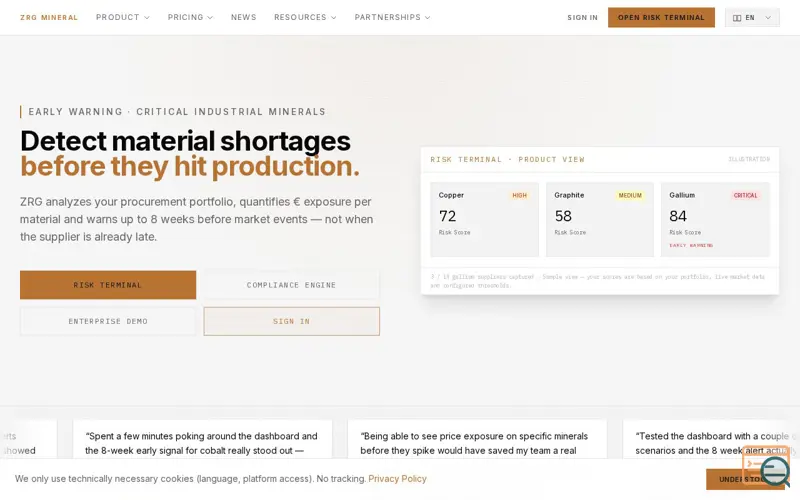The height and width of the screenshot is (500, 800).
Task: Open the EN language selector
Action: point(752,18)
